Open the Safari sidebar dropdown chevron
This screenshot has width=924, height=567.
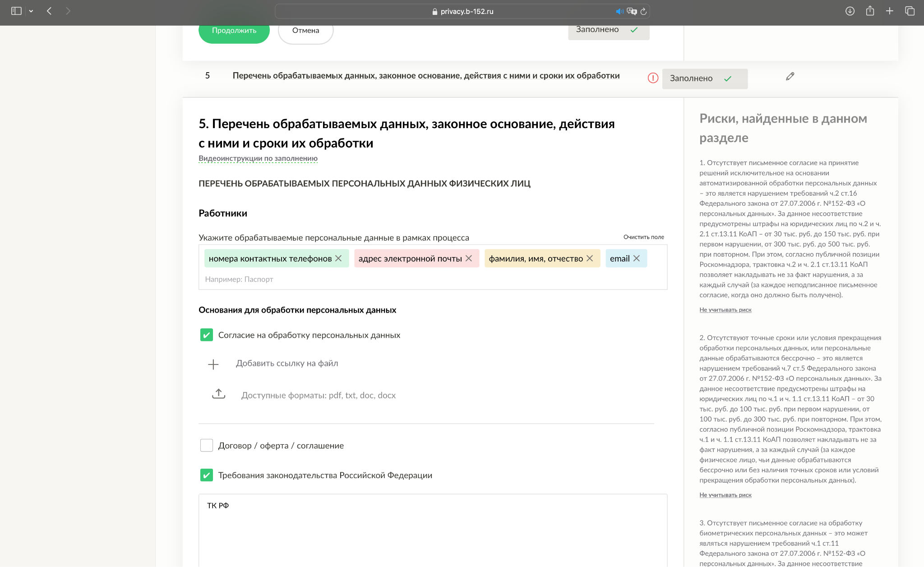[x=31, y=11]
